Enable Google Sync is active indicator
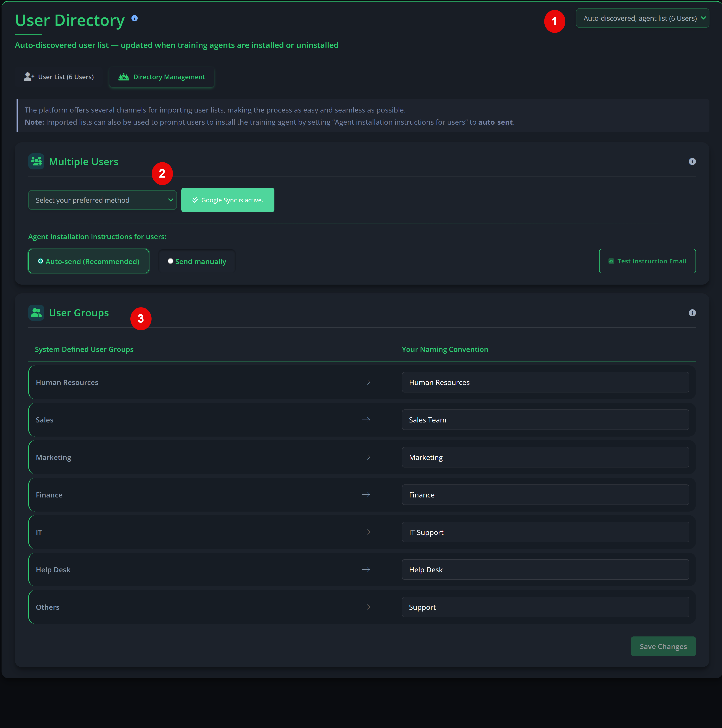Viewport: 722px width, 728px height. pyautogui.click(x=228, y=200)
